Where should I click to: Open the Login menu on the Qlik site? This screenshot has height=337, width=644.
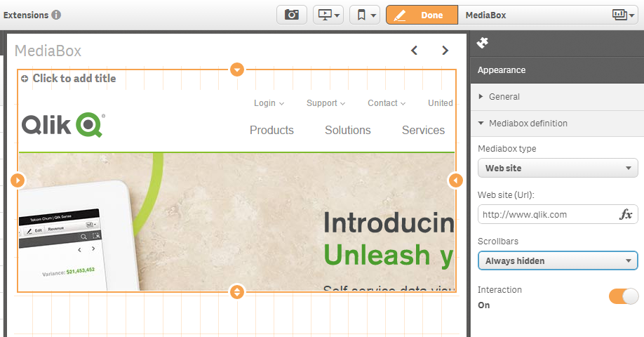269,103
